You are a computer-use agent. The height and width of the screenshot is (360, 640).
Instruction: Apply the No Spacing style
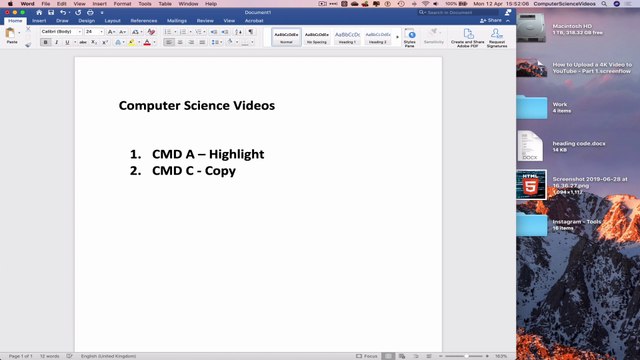317,37
